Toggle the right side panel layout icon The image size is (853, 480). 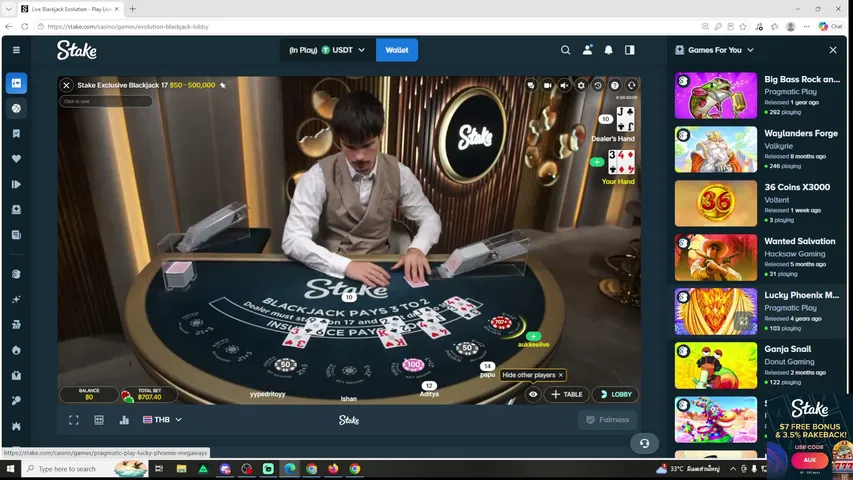pyautogui.click(x=629, y=50)
